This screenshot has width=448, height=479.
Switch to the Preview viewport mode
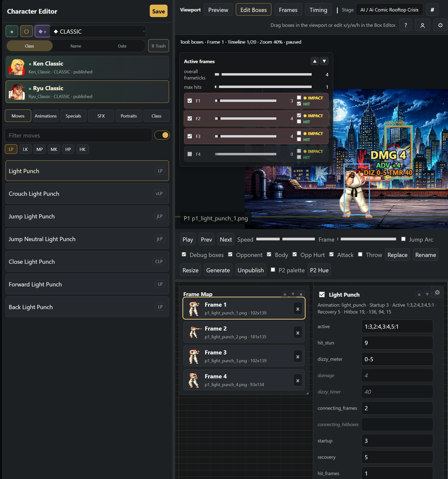(x=218, y=10)
